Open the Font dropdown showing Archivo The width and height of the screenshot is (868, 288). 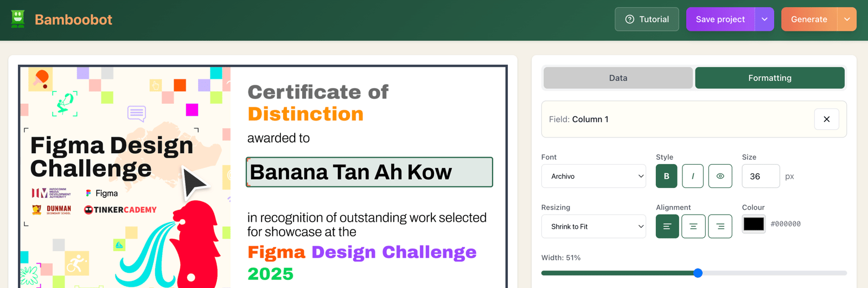593,176
